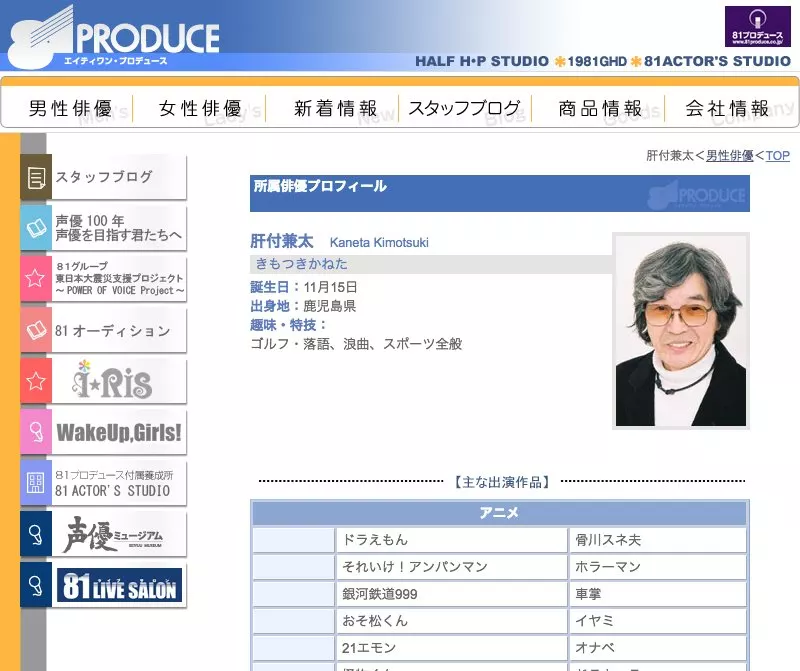Click the reading きもつきかねた

tap(302, 264)
